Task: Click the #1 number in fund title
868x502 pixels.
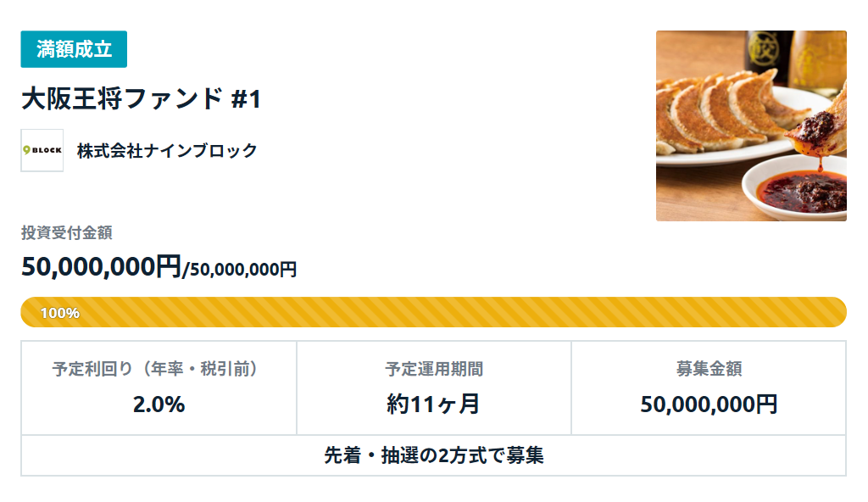Action: coord(247,100)
